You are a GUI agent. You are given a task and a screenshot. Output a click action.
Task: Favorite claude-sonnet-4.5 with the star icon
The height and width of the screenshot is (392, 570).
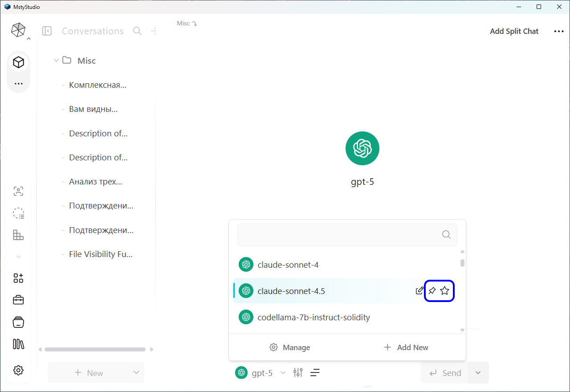(x=444, y=291)
